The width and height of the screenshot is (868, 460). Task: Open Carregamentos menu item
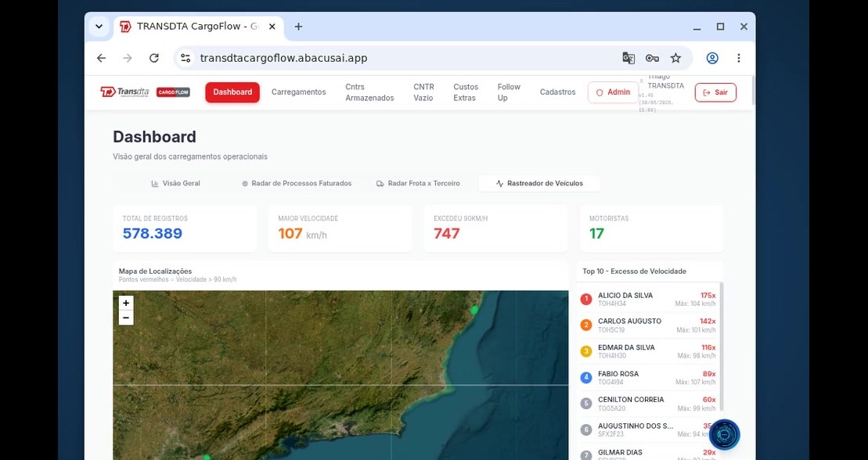click(x=298, y=92)
